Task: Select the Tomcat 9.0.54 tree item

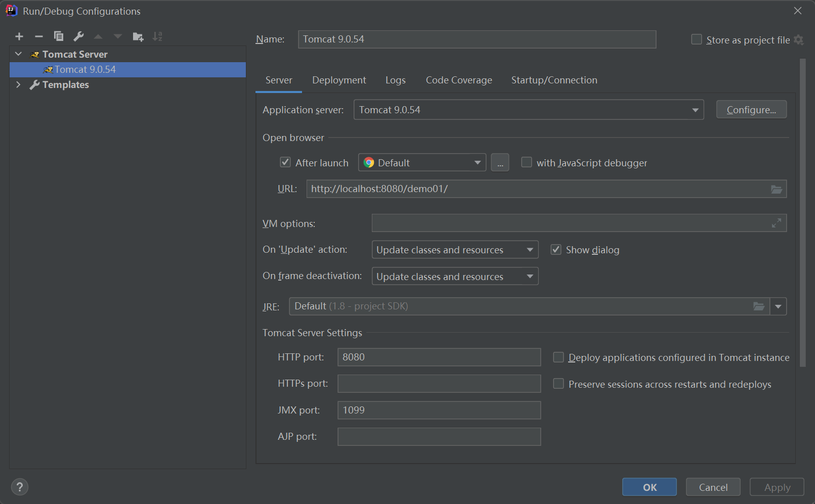Action: click(127, 70)
